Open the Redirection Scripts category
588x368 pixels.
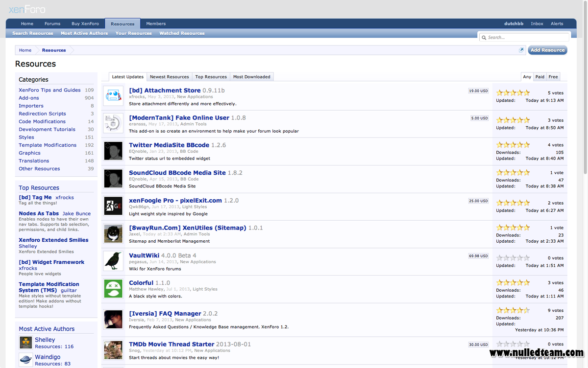click(x=42, y=114)
